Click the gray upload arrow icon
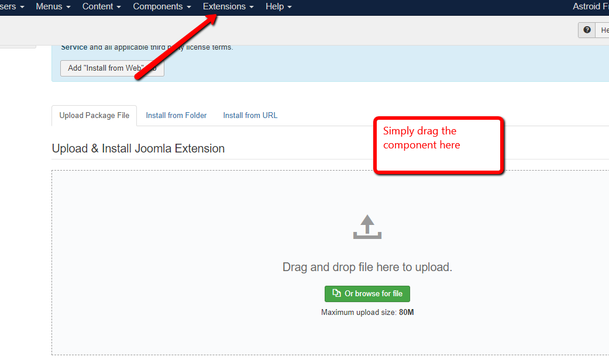 click(x=367, y=227)
